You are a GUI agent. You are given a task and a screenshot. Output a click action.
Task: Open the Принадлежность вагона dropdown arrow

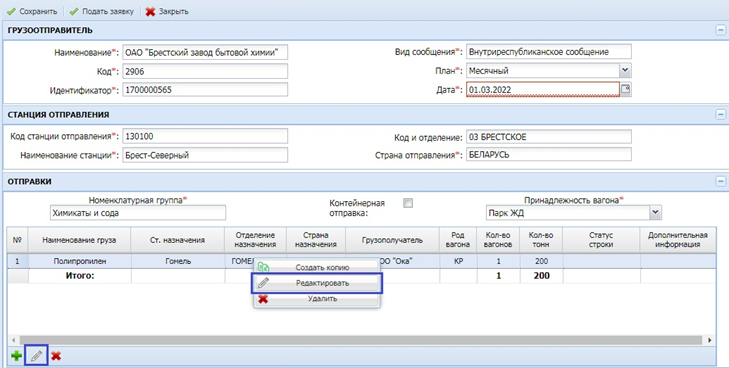pos(655,212)
